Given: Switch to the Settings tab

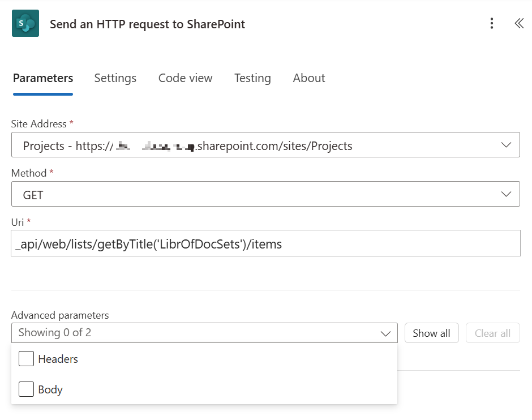Looking at the screenshot, I should click(115, 78).
